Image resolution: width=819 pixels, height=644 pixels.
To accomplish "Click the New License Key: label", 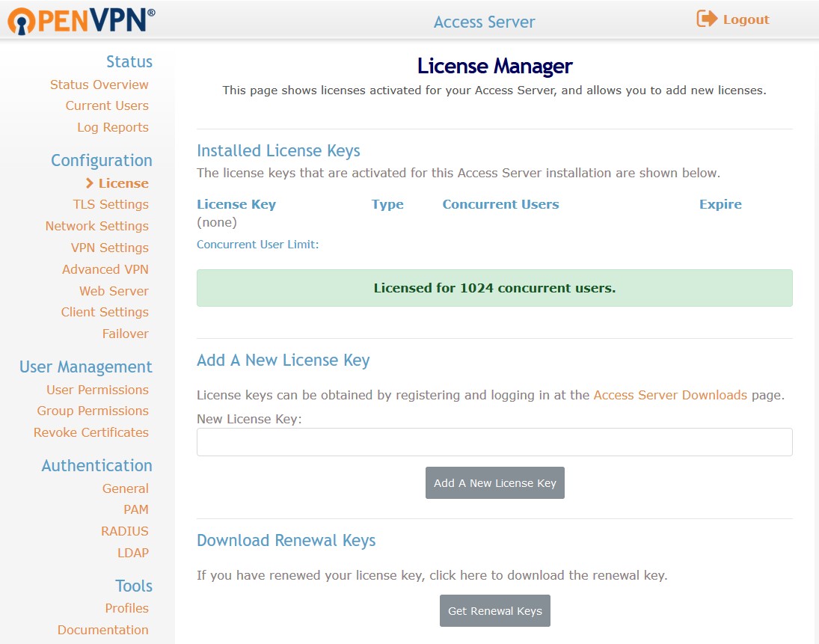I will coord(249,419).
